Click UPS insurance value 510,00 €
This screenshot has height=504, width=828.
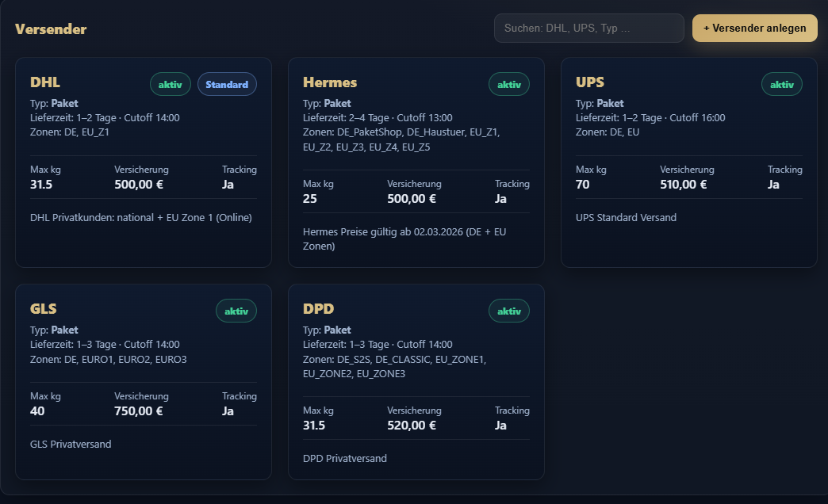tap(684, 185)
